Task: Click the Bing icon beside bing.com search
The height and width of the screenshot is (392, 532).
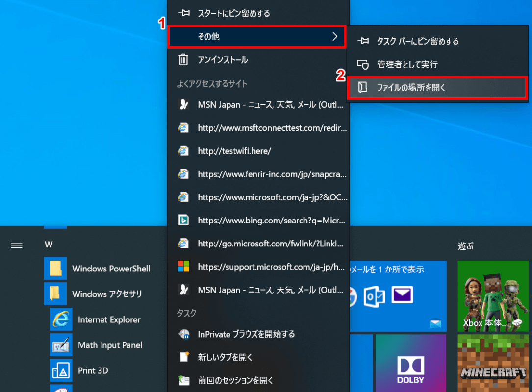Action: click(x=183, y=220)
